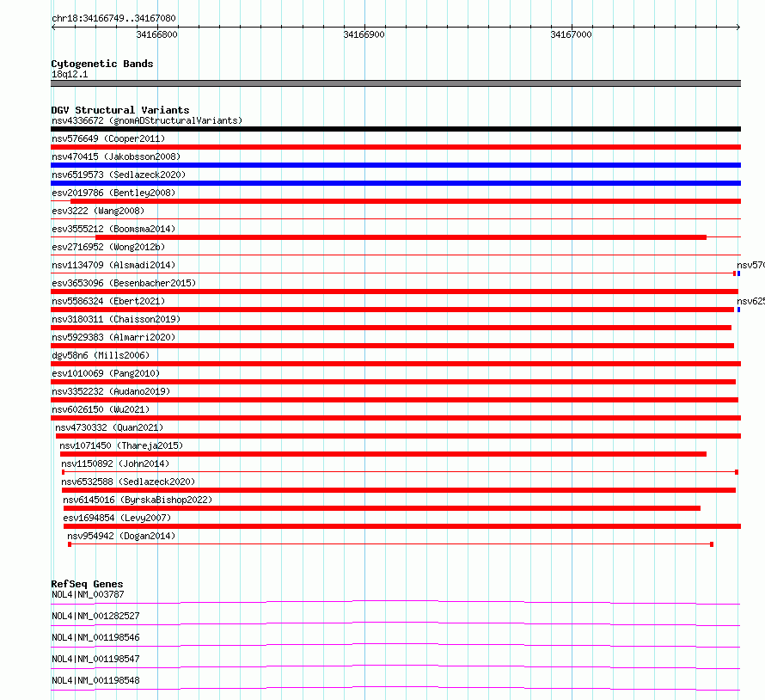The width and height of the screenshot is (765, 700).
Task: Select the esv1010069 (Pang2010) label
Action: [x=106, y=373]
